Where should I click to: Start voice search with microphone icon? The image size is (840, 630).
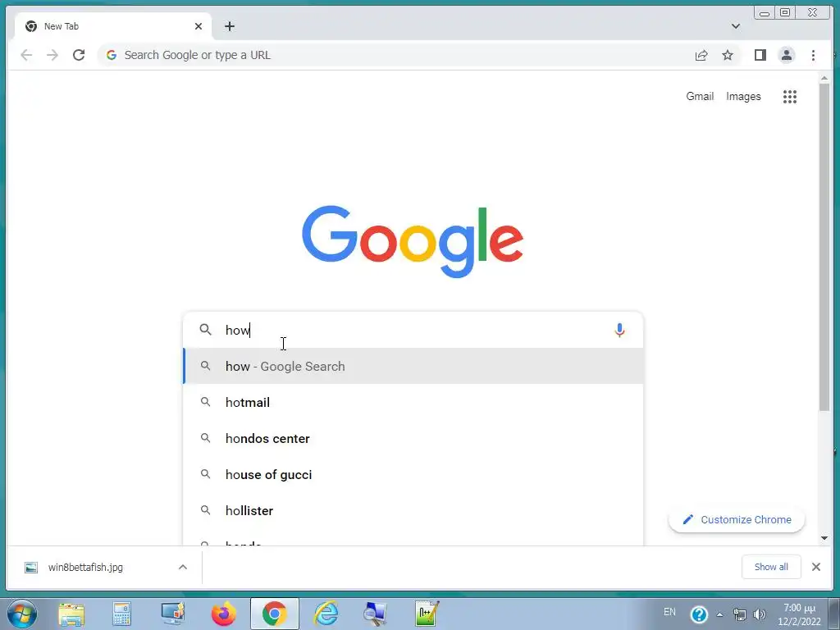pyautogui.click(x=619, y=330)
